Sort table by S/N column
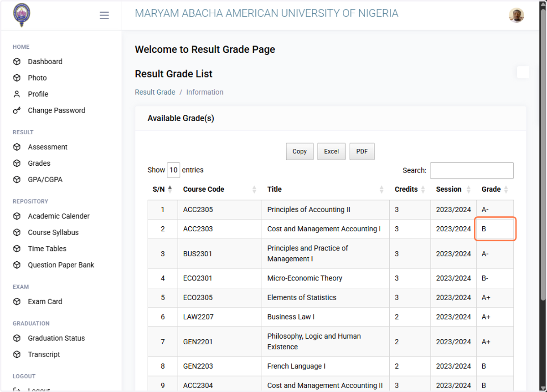Screen dimensions: 547x392 coord(162,189)
